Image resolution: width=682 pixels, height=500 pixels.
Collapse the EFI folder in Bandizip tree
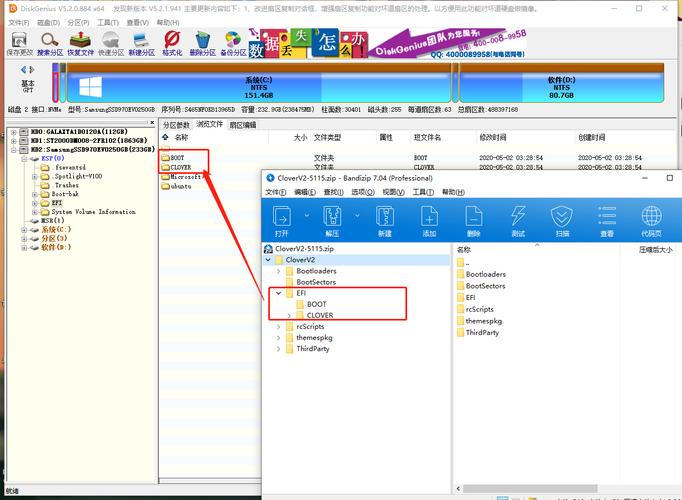(x=278, y=293)
